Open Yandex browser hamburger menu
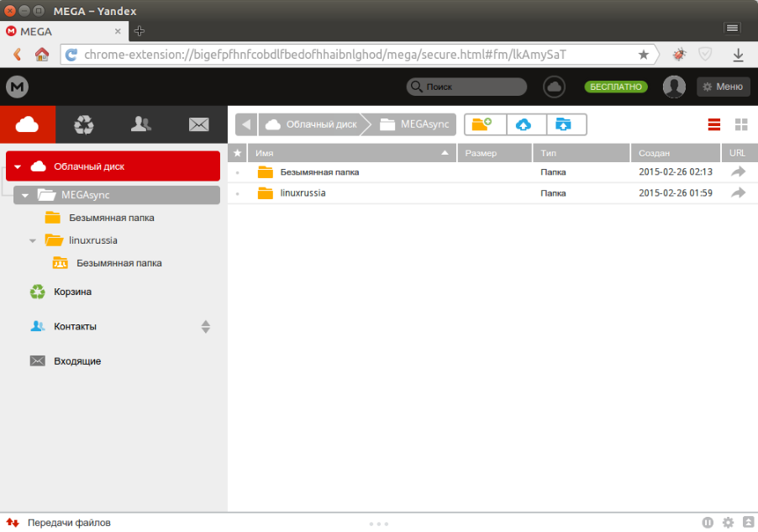This screenshot has width=758, height=532. click(x=733, y=28)
